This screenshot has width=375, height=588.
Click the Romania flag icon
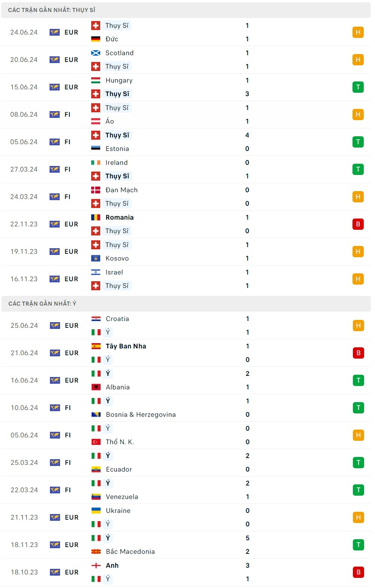pos(96,217)
